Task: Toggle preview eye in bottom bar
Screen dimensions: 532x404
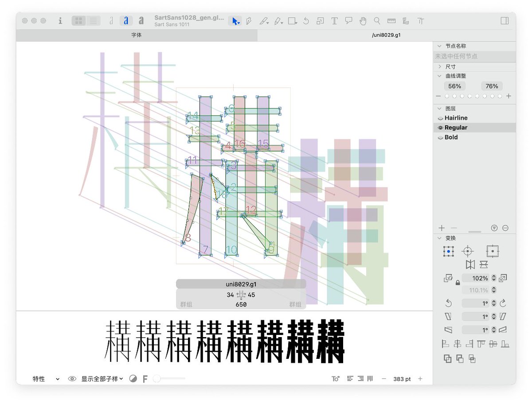Action: point(72,379)
